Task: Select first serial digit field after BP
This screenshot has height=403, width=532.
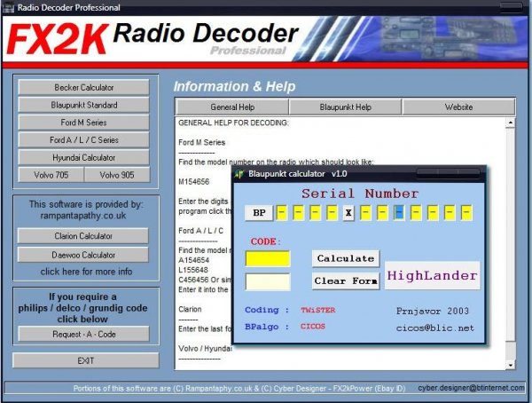Action: 282,213
